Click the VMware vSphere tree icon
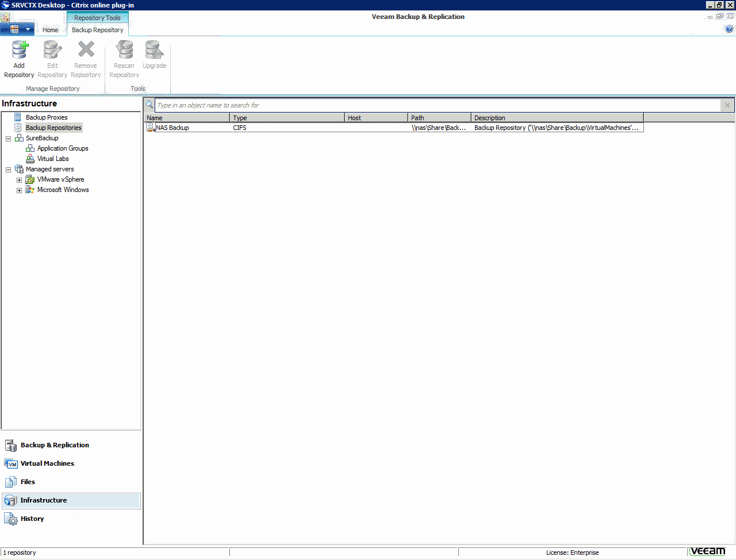This screenshot has height=560, width=736. tap(30, 179)
